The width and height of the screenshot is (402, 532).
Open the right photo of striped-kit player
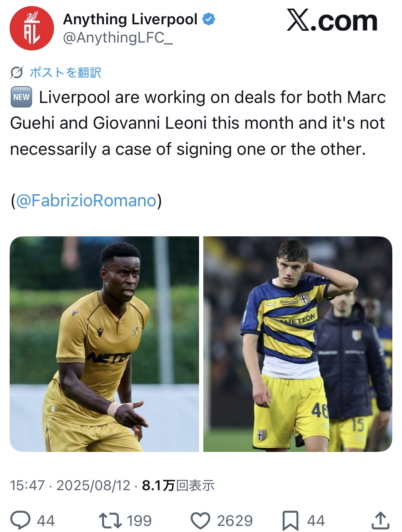point(298,344)
